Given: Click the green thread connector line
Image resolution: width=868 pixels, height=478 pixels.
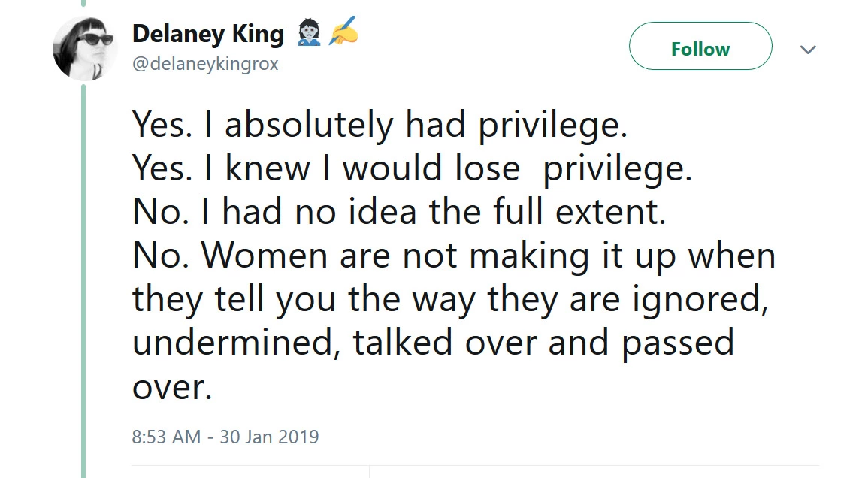Looking at the screenshot, I should (83, 278).
